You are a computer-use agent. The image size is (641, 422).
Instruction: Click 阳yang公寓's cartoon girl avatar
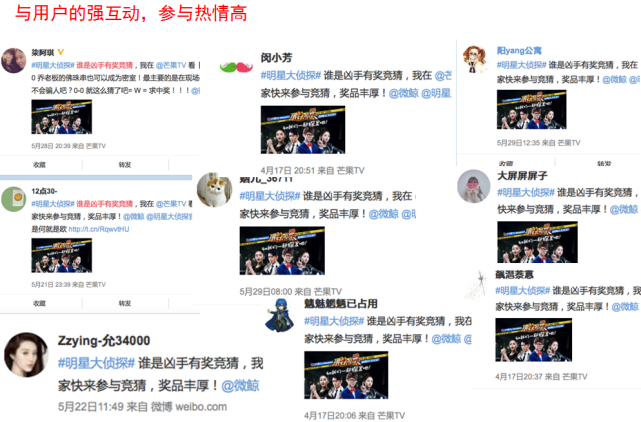[475, 59]
